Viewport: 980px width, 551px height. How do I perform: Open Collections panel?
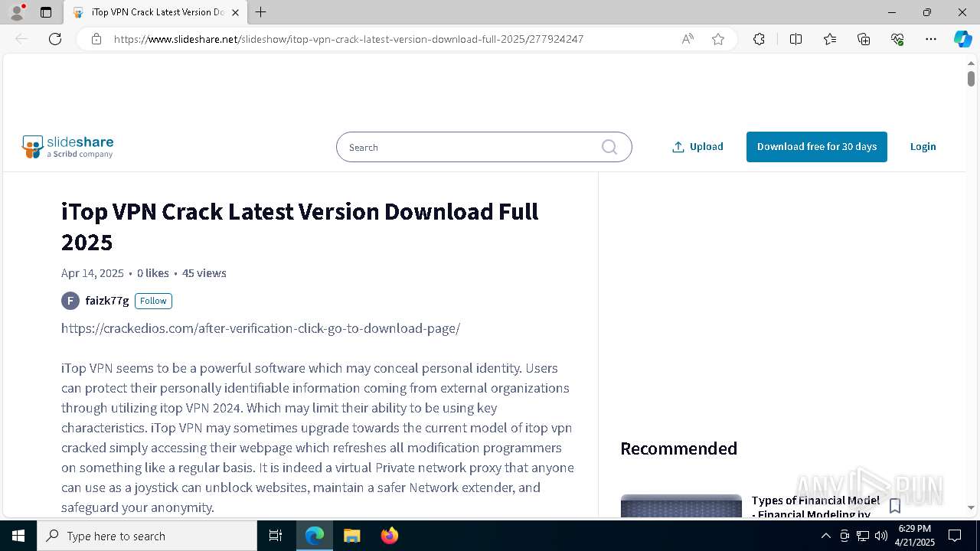coord(864,39)
